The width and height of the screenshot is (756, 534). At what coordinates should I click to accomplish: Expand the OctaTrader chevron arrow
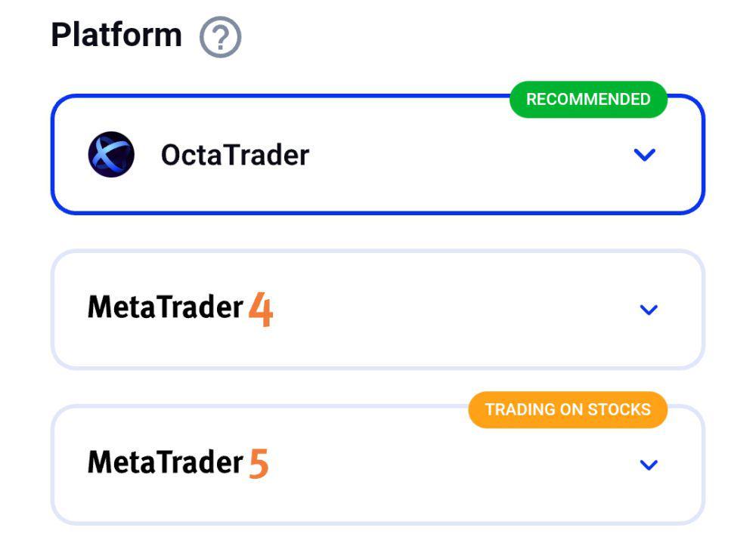click(645, 155)
